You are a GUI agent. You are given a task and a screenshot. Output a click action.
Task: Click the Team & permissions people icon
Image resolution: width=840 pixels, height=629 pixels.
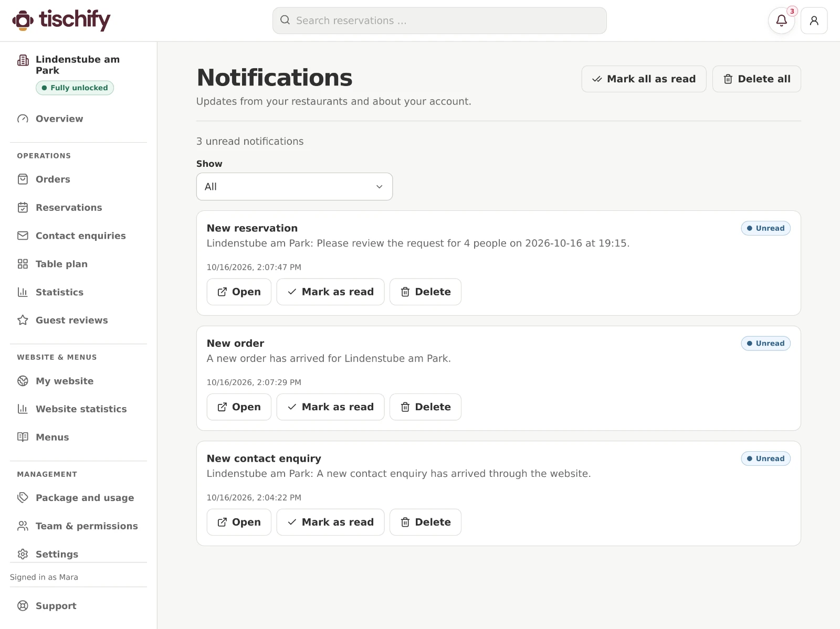[23, 526]
